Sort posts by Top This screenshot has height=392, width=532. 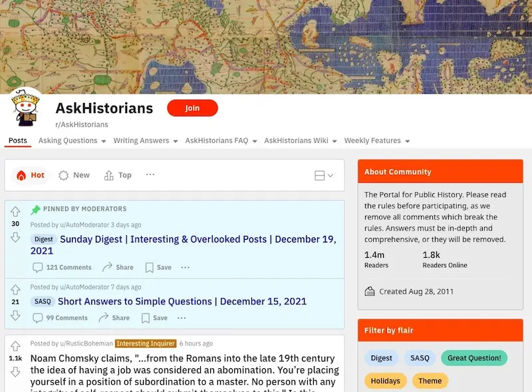click(118, 175)
